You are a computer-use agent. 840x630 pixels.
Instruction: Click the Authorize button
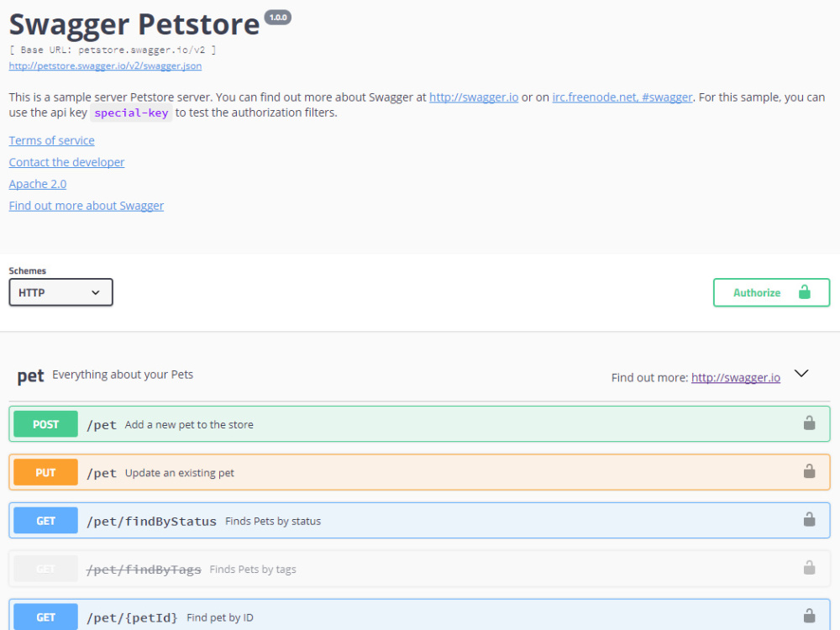pos(771,292)
